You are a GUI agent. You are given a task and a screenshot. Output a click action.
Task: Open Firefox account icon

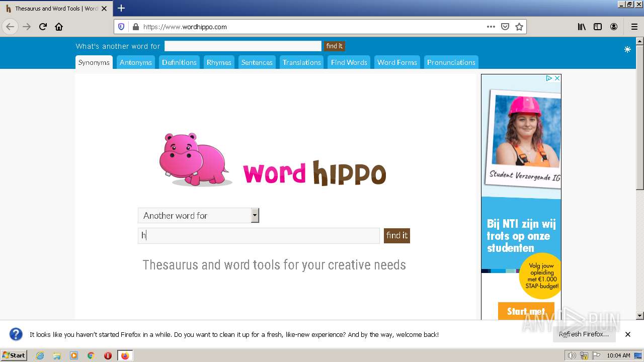(614, 27)
